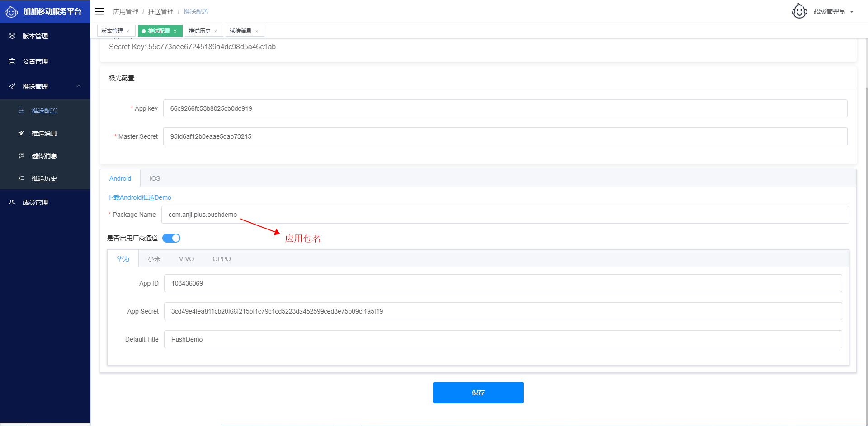This screenshot has width=868, height=426.
Task: Open the 下载Android推送Demo link
Action: [x=139, y=197]
